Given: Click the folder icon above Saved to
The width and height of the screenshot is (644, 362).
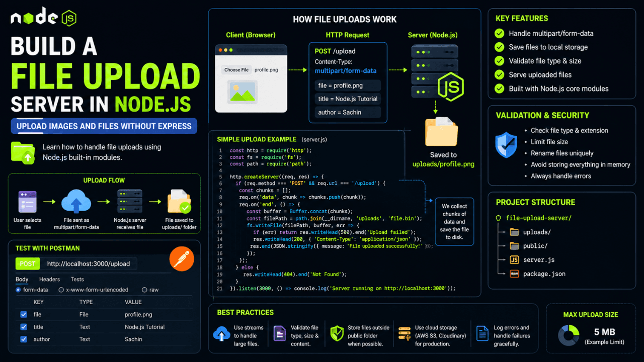Looking at the screenshot, I should click(x=441, y=132).
